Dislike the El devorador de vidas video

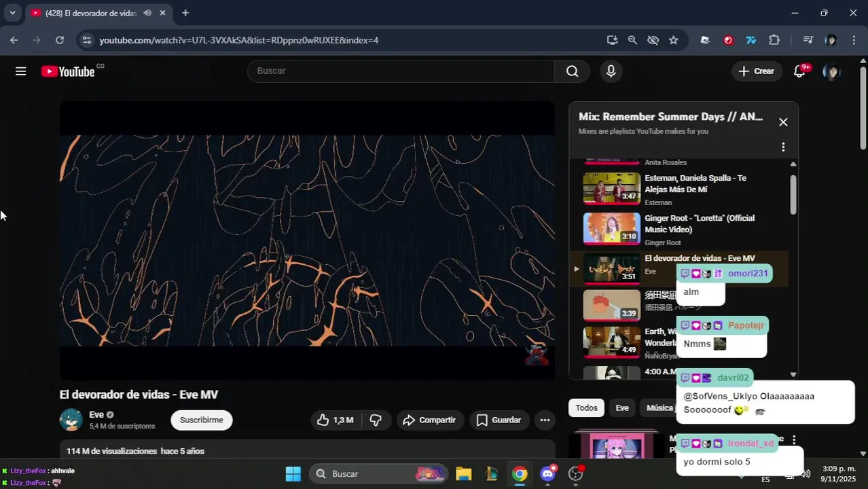tap(376, 420)
